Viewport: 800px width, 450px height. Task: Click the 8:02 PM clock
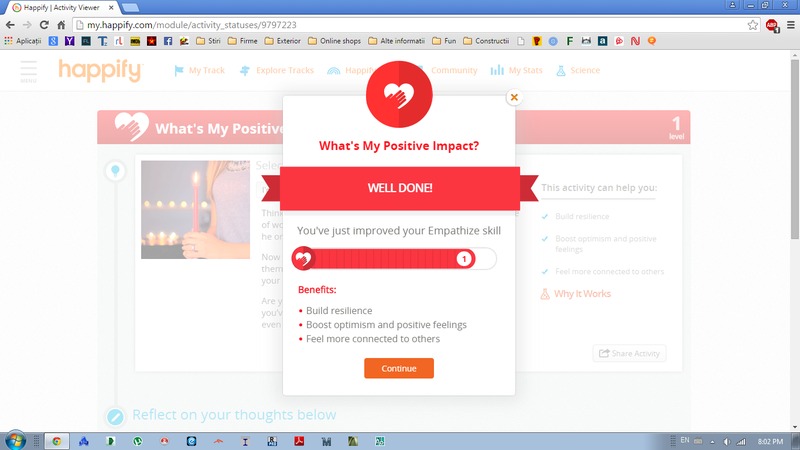pos(770,441)
